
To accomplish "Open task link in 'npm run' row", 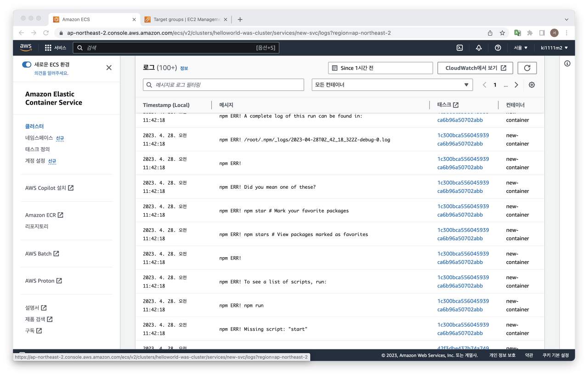I will click(463, 305).
